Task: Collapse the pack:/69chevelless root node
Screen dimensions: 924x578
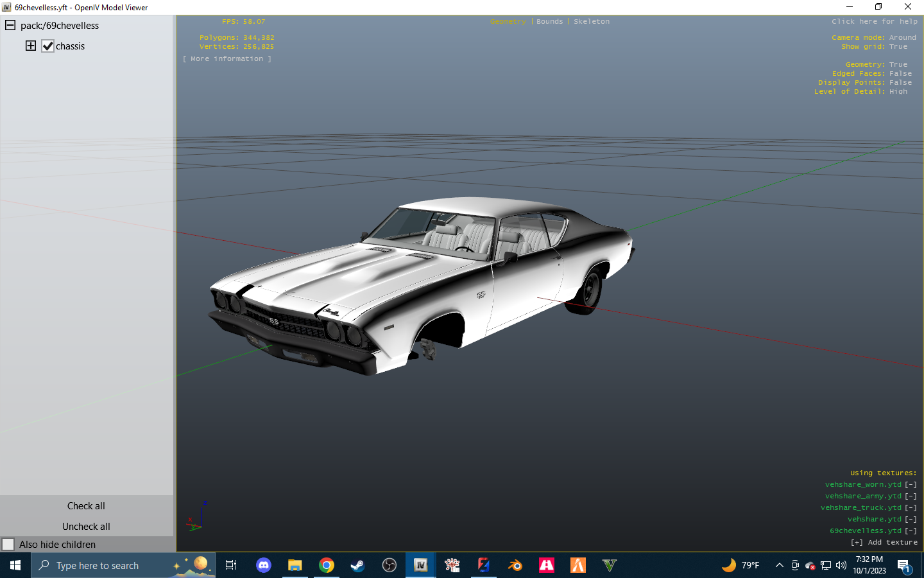Action: 10,26
